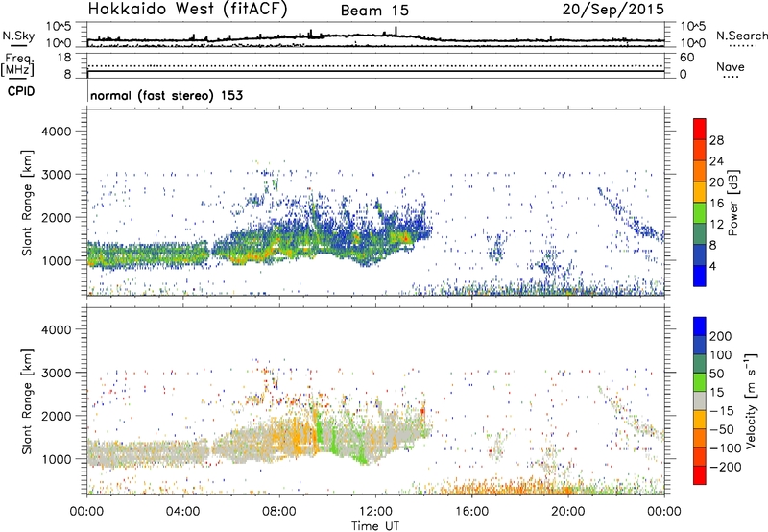Viewport: 768px width, 532px height.
Task: Click "16" on the Power colorbar
Action: (716, 204)
